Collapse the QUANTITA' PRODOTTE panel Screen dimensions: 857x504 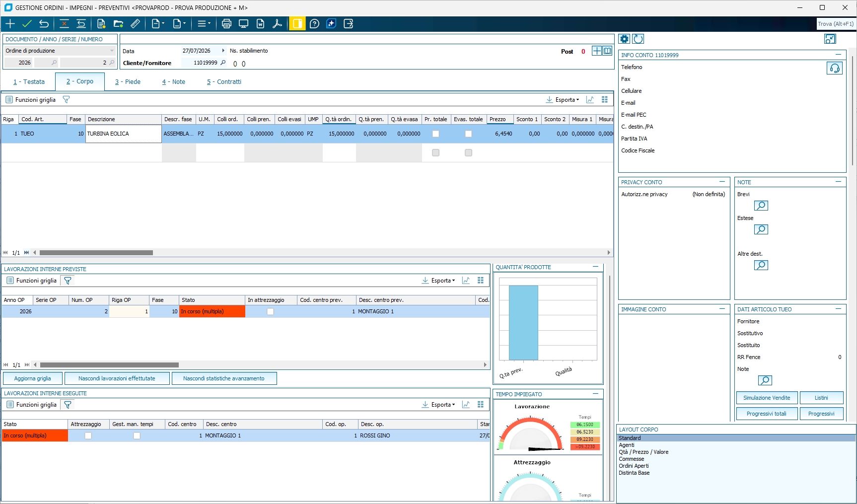(595, 267)
